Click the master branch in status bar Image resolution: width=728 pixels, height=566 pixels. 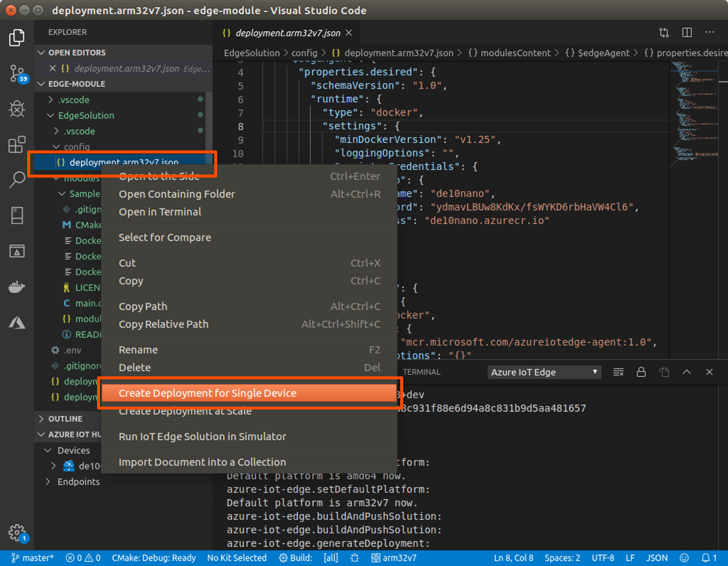(33, 558)
